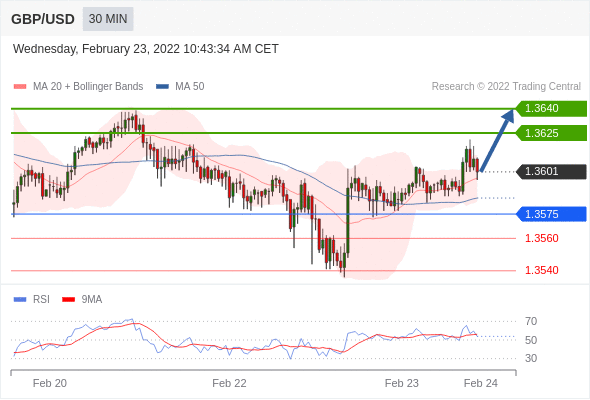The image size is (590, 400).
Task: Click the blue upward forecast arrow
Action: point(497,140)
